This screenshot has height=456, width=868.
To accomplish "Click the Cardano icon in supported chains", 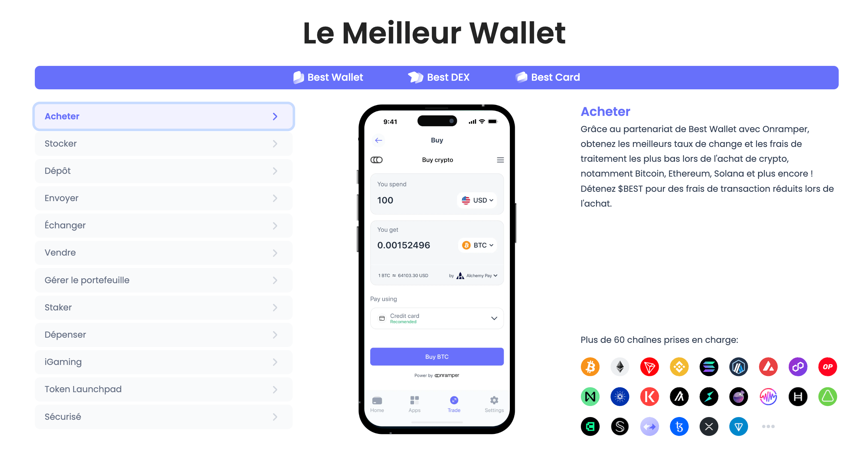I will point(620,395).
